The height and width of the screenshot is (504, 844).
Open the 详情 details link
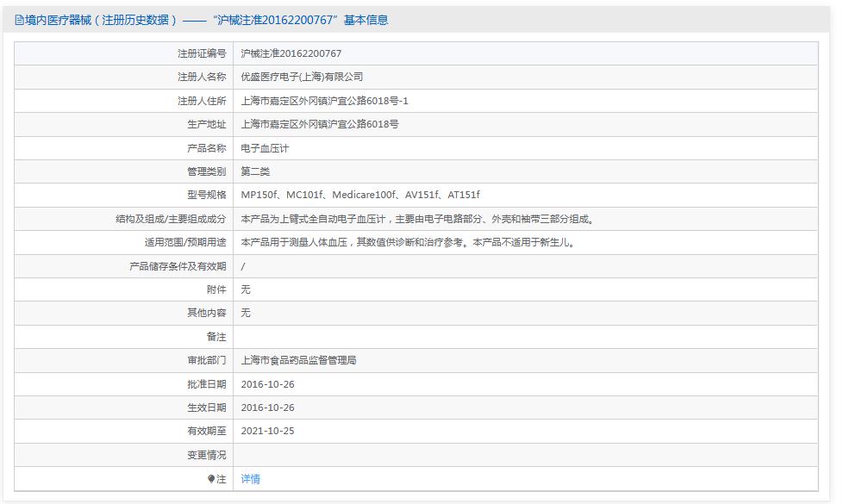(x=248, y=478)
